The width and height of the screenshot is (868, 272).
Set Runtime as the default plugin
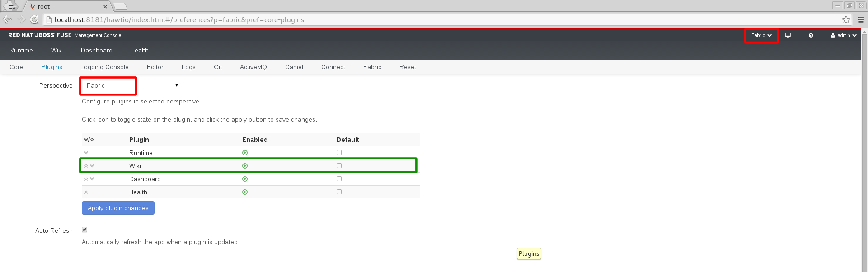coord(339,153)
